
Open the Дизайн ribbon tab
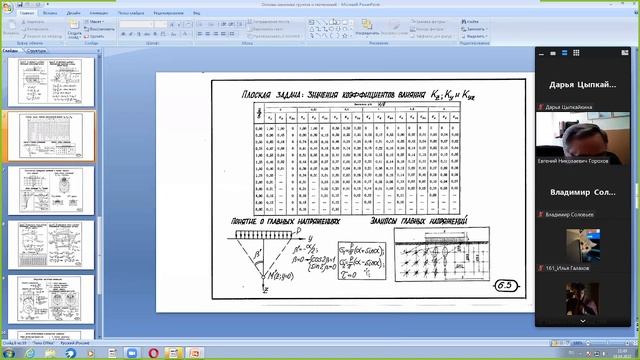point(73,13)
